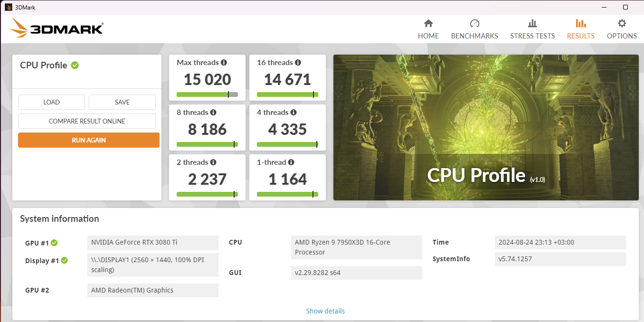Click Time value 2024-08-24 23:13
Screen dimensions: 644x322
click(560, 242)
